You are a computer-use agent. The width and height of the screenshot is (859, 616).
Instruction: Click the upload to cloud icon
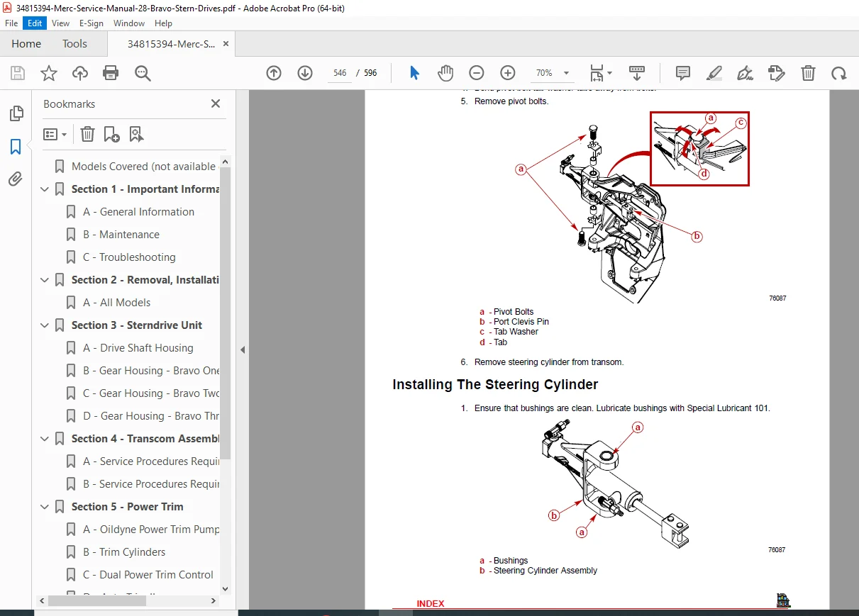click(x=80, y=73)
